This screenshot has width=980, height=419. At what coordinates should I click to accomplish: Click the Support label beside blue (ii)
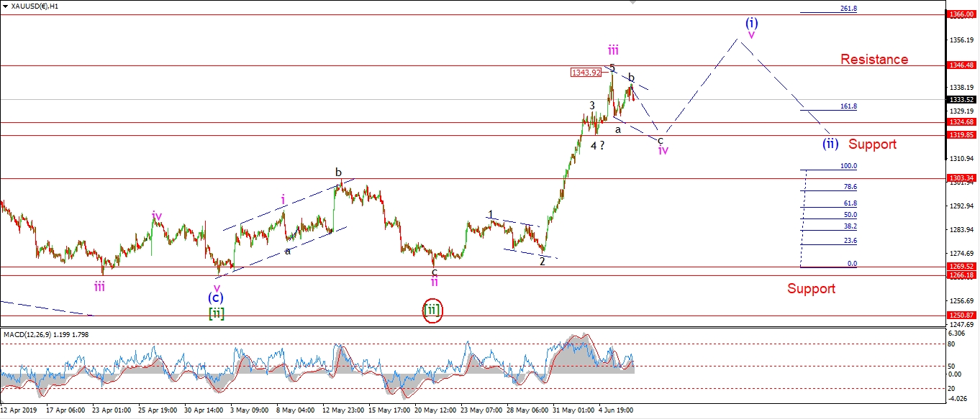coord(872,144)
